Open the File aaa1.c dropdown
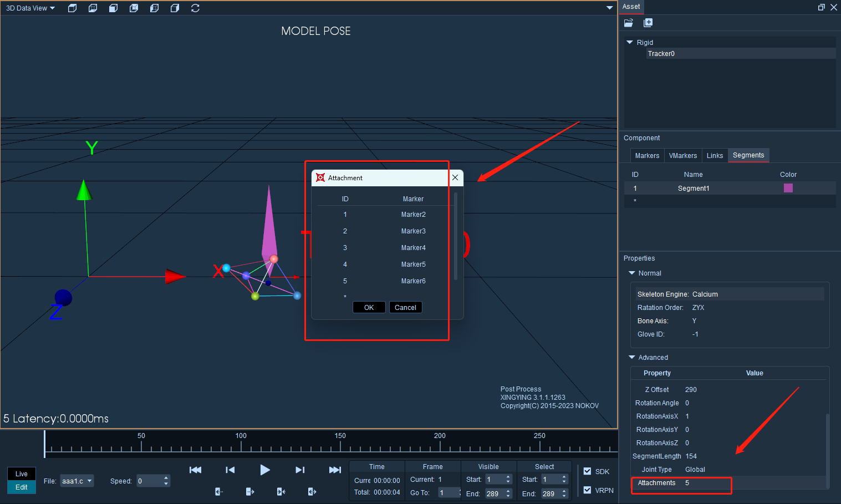Viewport: 841px width, 504px height. (77, 481)
